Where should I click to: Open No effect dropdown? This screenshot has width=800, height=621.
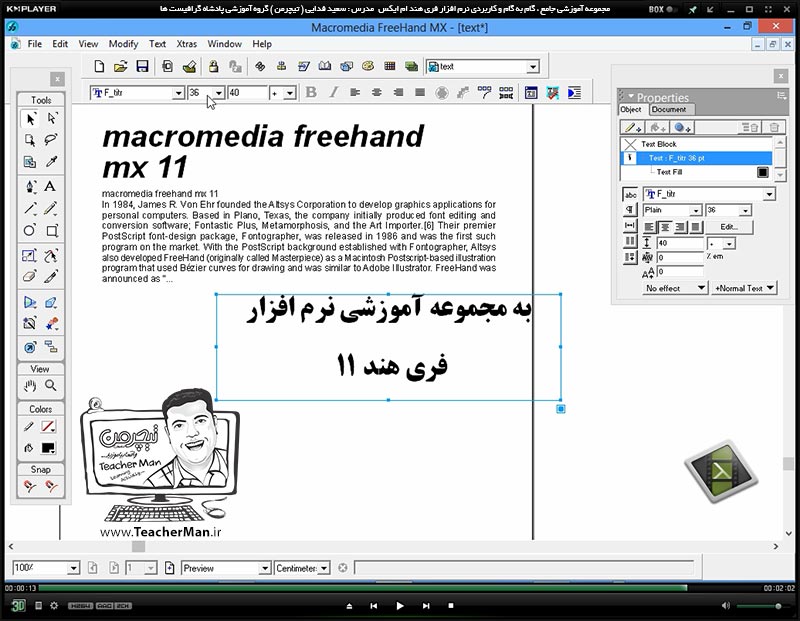click(674, 288)
